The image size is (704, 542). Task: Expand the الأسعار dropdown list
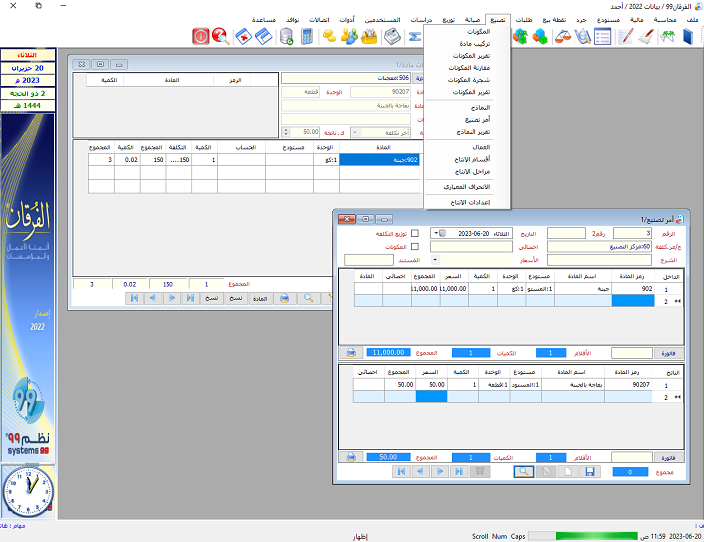pyautogui.click(x=435, y=260)
